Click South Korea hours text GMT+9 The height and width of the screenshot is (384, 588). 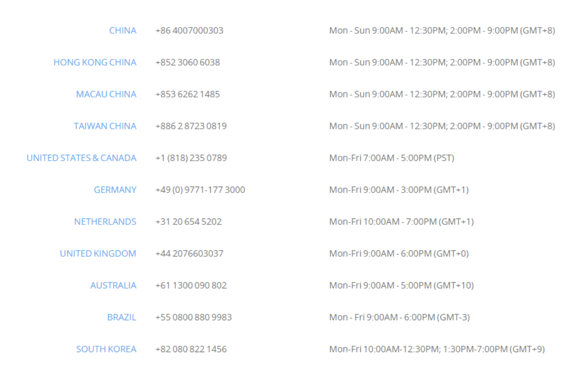pos(527,349)
